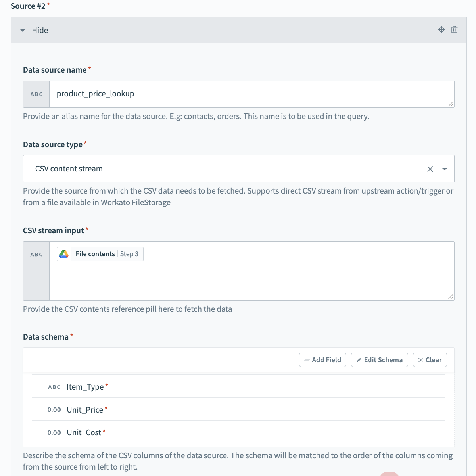476x476 pixels.
Task: Select the Item_Type schema field row
Action: tap(238, 387)
